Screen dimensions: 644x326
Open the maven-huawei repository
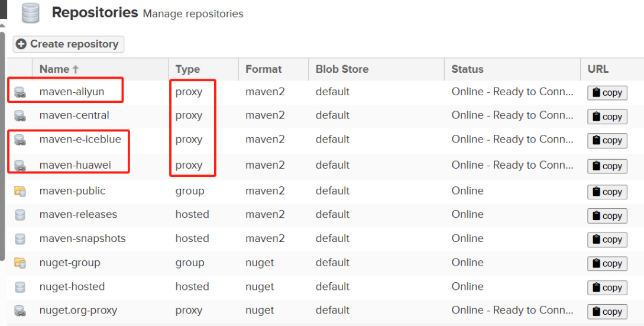[75, 165]
